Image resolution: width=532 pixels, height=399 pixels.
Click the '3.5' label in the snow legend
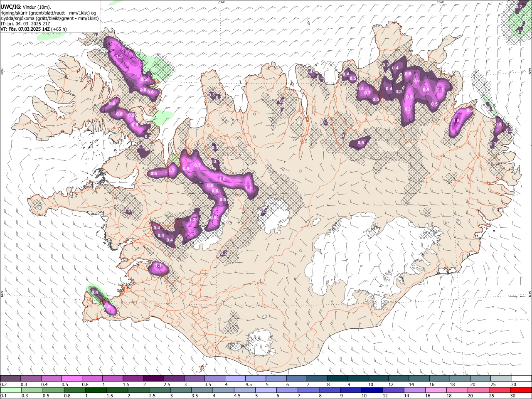click(x=207, y=384)
